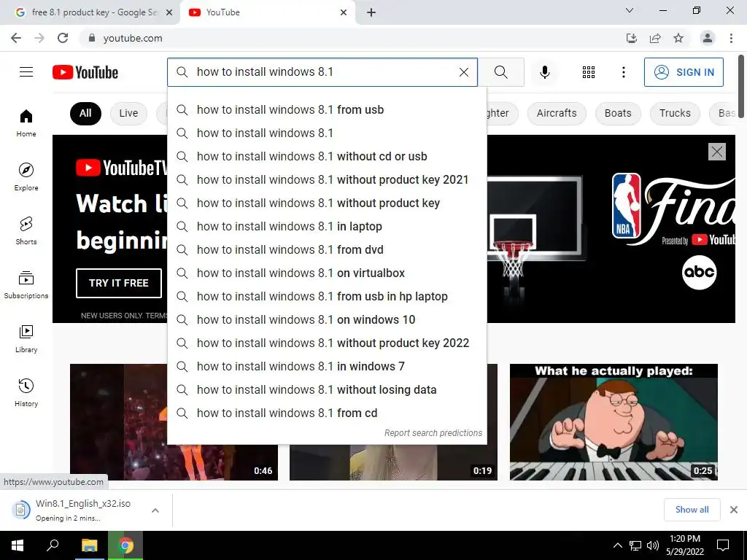
Task: Expand Win8.1 ISO download options arrow
Action: click(155, 510)
